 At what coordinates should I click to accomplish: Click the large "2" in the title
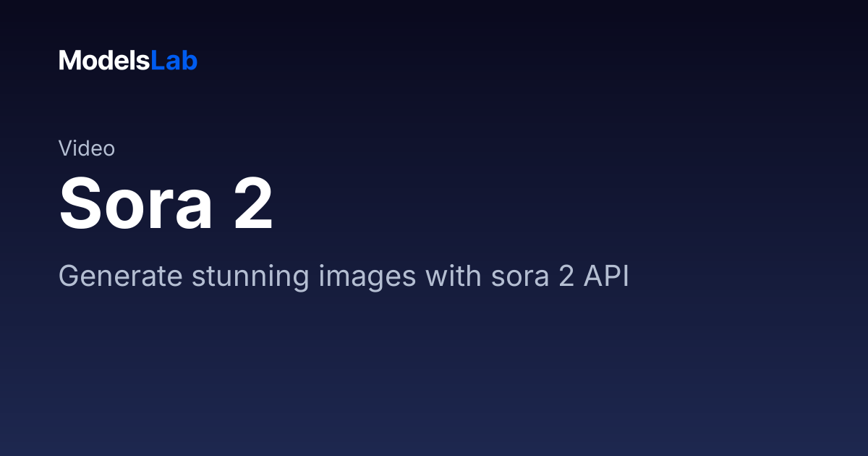click(x=253, y=204)
